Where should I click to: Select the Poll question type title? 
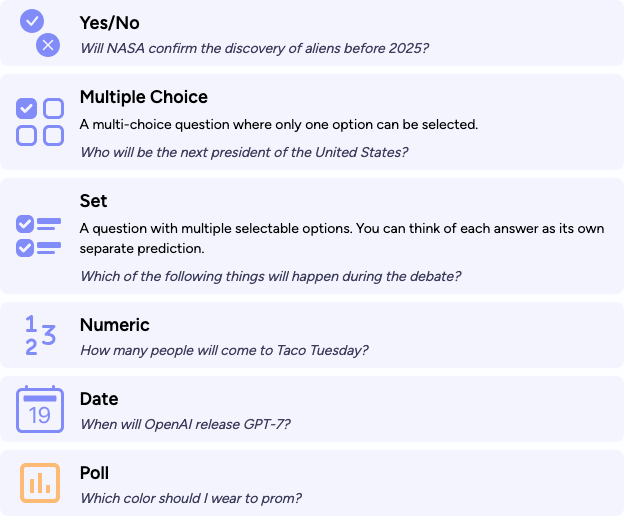[x=94, y=473]
